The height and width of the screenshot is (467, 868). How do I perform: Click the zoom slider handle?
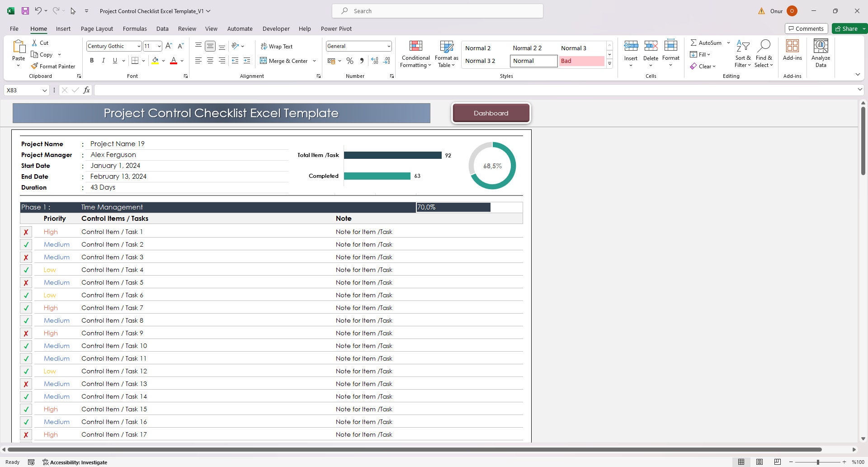pyautogui.click(x=817, y=462)
